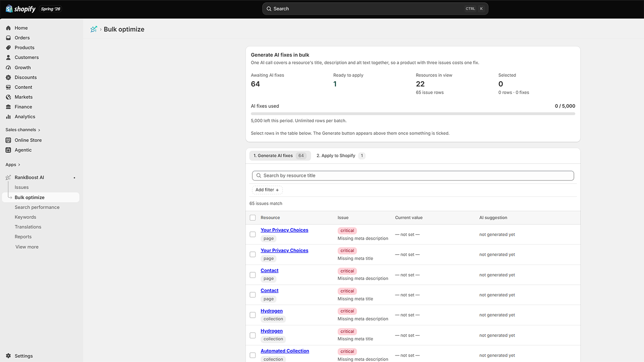Click the pin dot next to RankBoost AI
The image size is (644, 362).
click(x=74, y=178)
